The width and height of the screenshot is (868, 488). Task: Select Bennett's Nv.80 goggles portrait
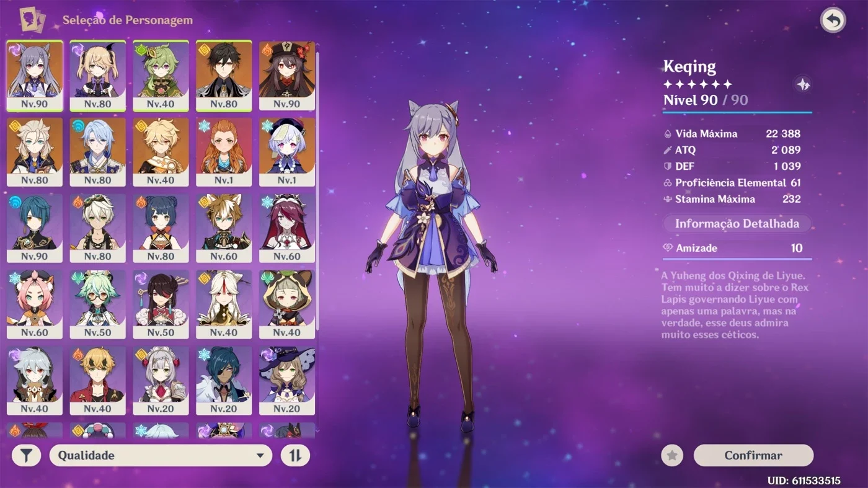[98, 228]
